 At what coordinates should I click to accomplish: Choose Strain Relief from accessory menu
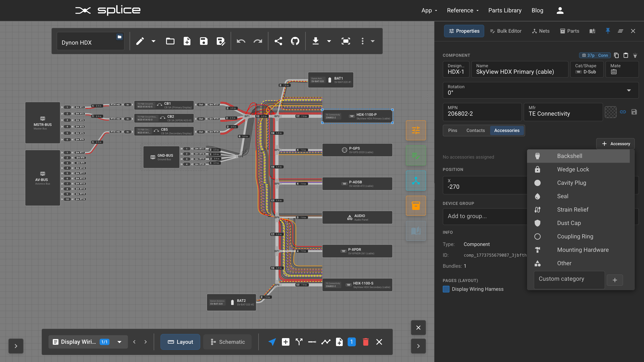pyautogui.click(x=578, y=210)
